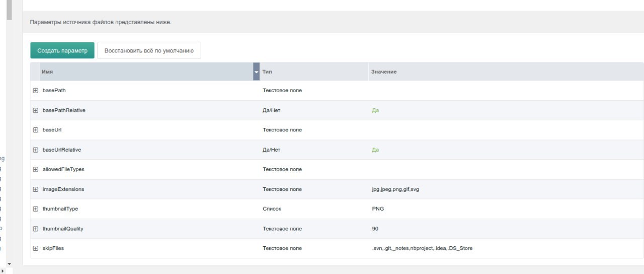Viewport: 644px width, 274px height.
Task: Expand the baseUrl parameter row
Action: point(36,130)
